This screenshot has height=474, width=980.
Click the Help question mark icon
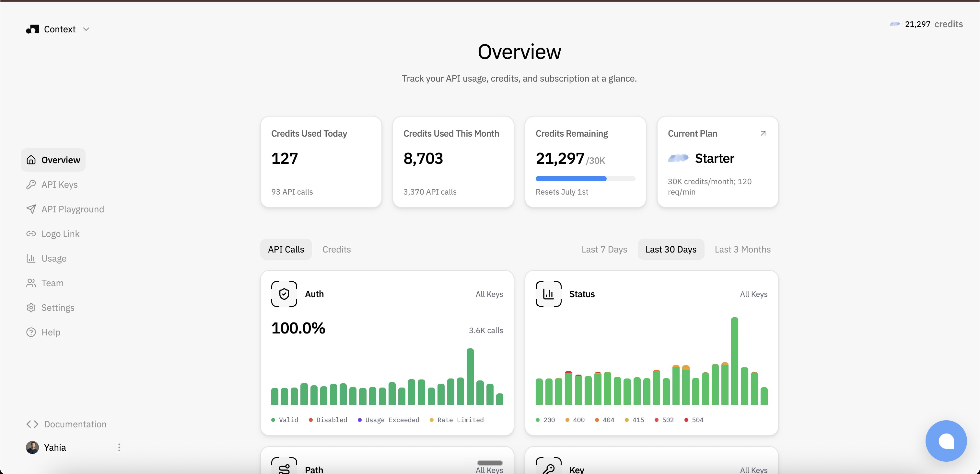tap(31, 332)
